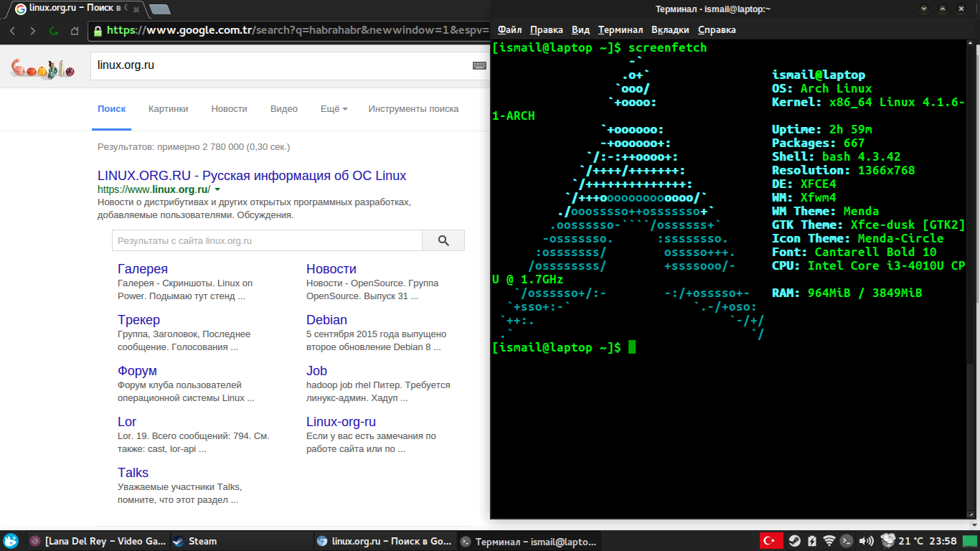Click the browser address bar URL
Screen dimensions: 980x551
(x=297, y=31)
